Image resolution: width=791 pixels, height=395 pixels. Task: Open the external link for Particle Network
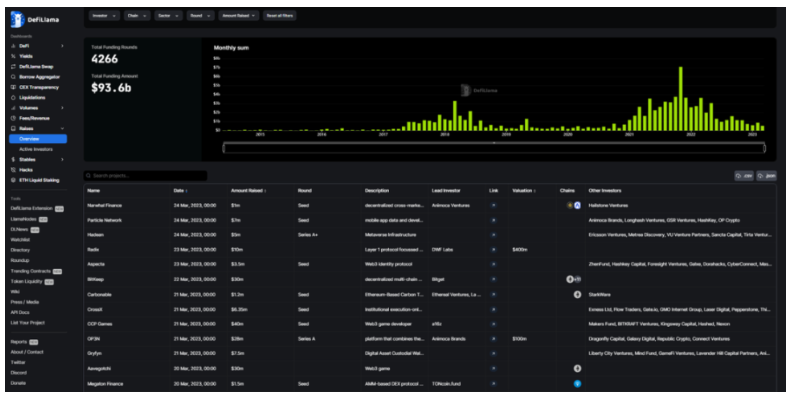point(493,220)
